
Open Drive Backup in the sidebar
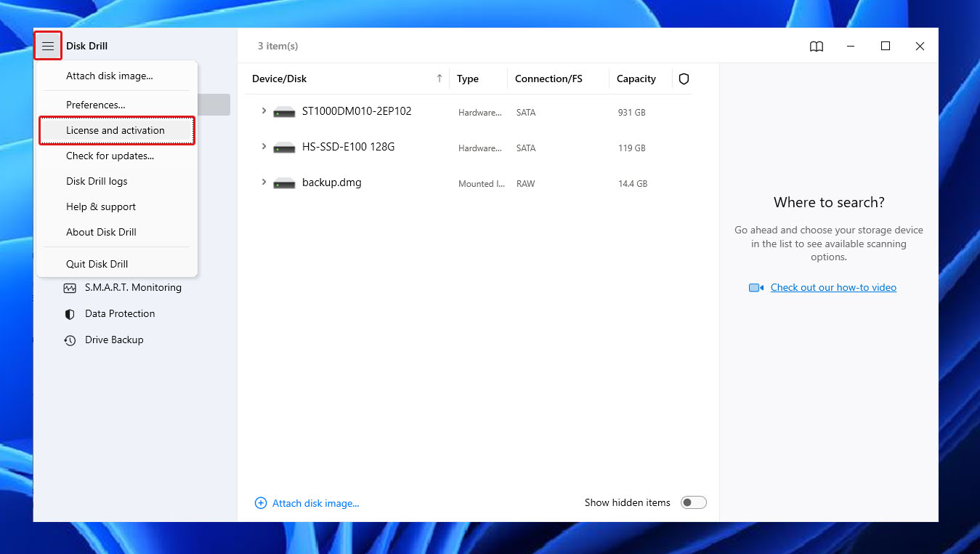point(114,340)
